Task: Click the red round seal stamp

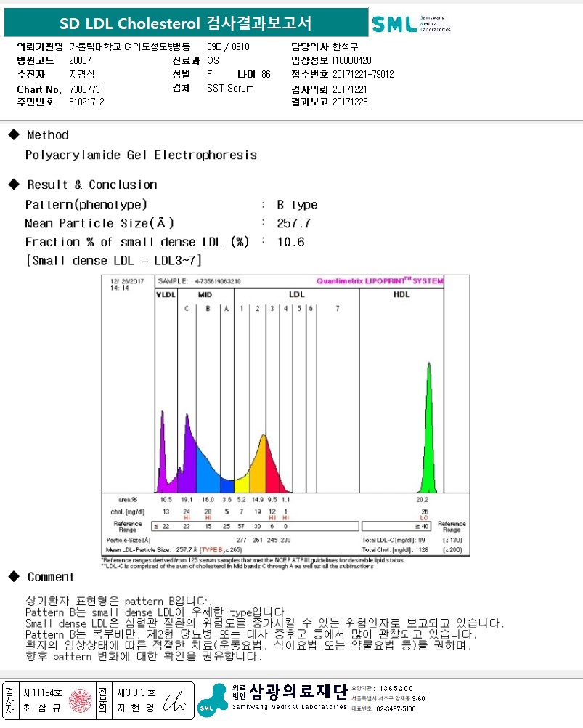Action: [x=81, y=700]
